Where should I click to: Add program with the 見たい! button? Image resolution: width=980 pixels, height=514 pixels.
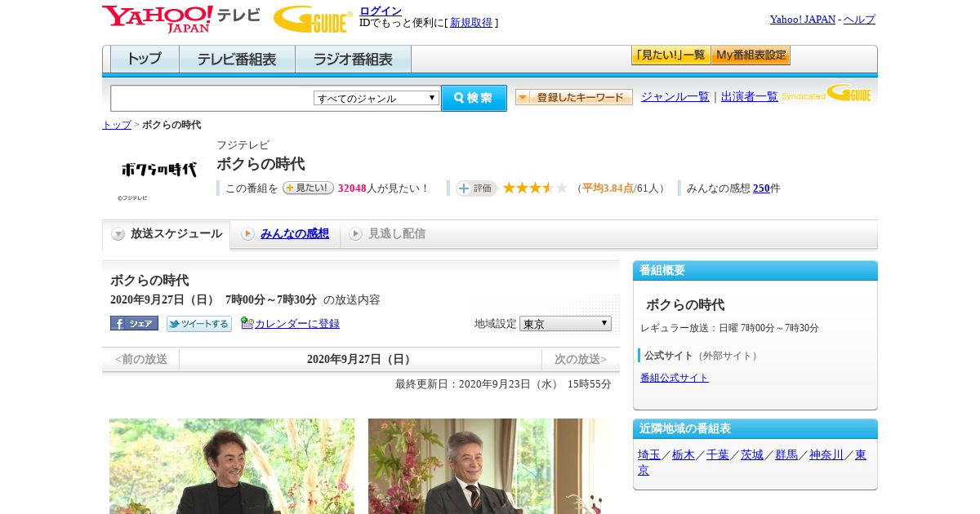pos(308,188)
